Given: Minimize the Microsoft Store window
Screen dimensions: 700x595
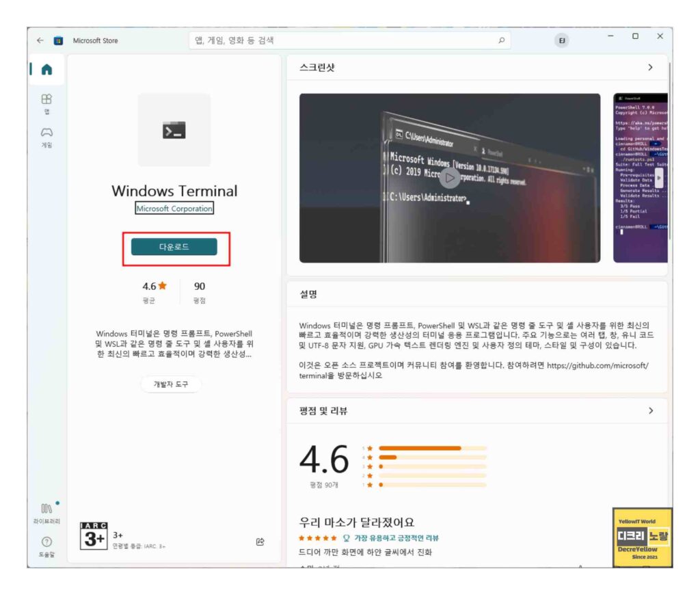Looking at the screenshot, I should (x=610, y=36).
